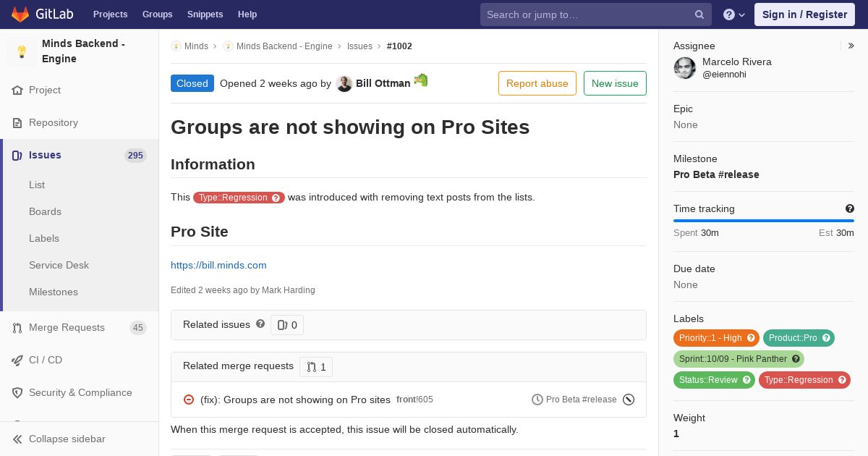Click the Status::Review label
This screenshot has height=456, width=868.
click(x=714, y=380)
